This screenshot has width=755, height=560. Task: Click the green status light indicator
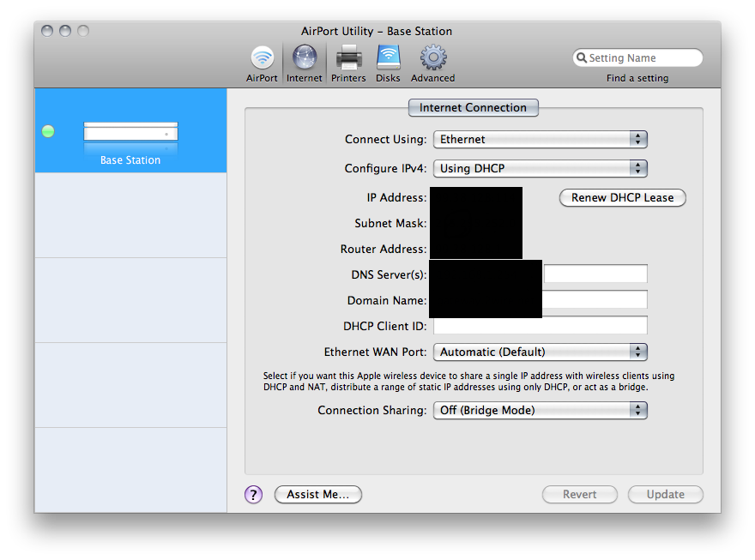48,131
